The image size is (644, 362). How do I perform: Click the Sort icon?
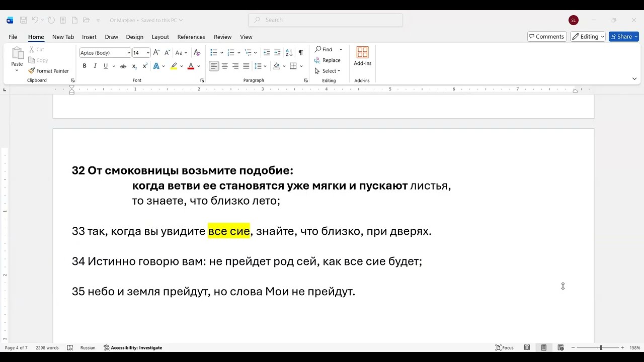point(289,52)
